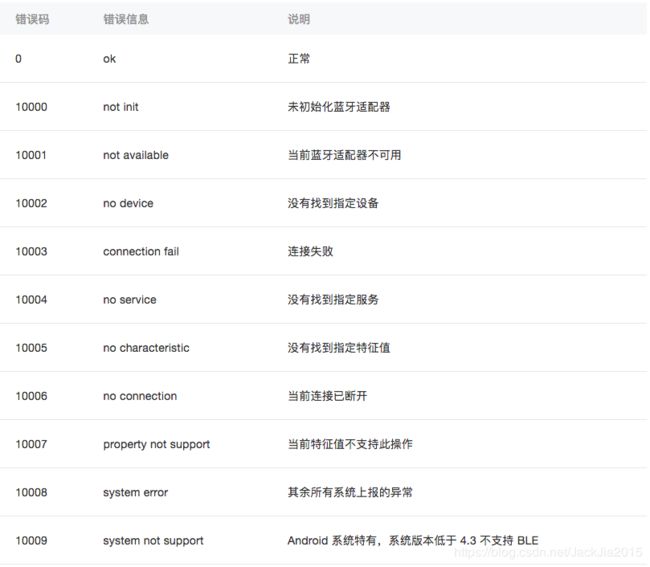
Task: Click 没有找到指定服务 description
Action: pyautogui.click(x=333, y=299)
